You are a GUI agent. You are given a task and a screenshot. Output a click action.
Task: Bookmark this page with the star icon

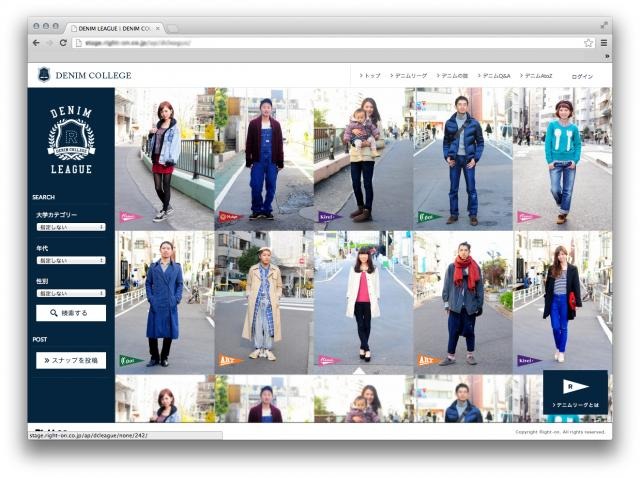[588, 43]
